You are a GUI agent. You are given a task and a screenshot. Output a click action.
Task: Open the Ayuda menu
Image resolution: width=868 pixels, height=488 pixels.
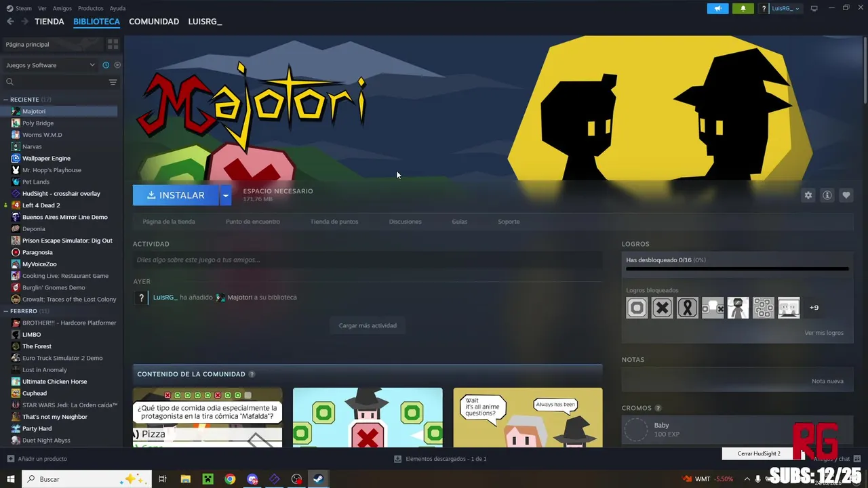[117, 8]
